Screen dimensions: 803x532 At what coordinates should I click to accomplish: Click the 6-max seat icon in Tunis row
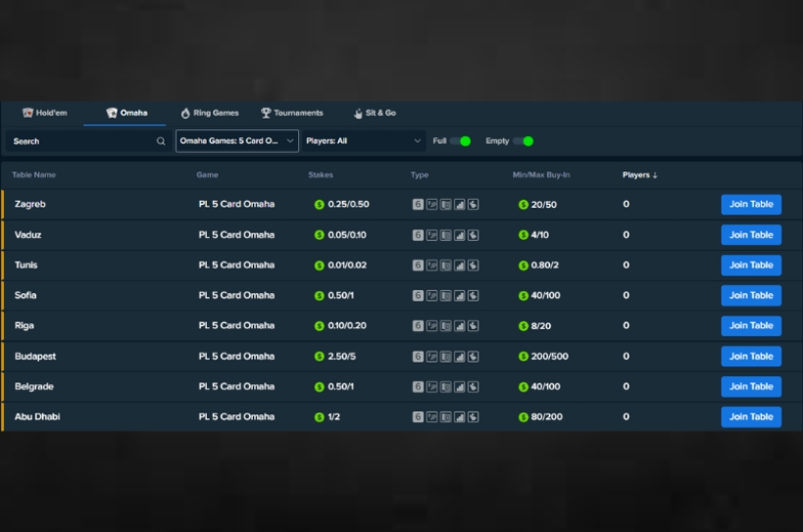(x=418, y=266)
